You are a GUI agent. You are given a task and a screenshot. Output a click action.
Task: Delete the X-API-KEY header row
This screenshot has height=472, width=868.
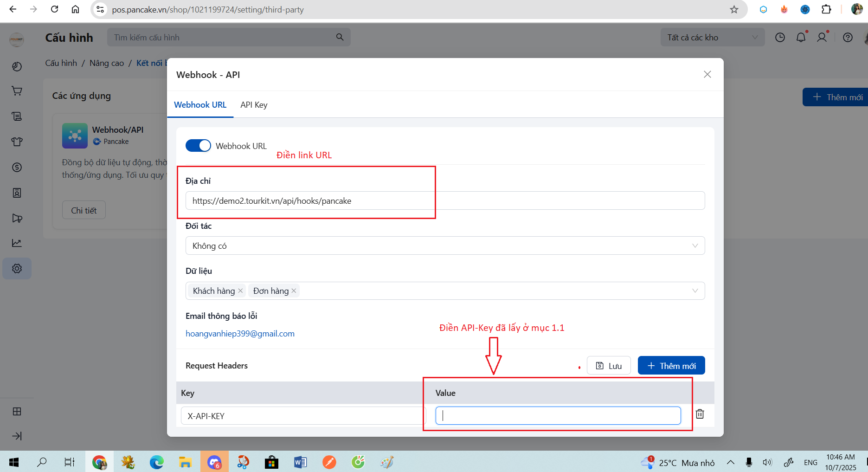click(x=700, y=414)
